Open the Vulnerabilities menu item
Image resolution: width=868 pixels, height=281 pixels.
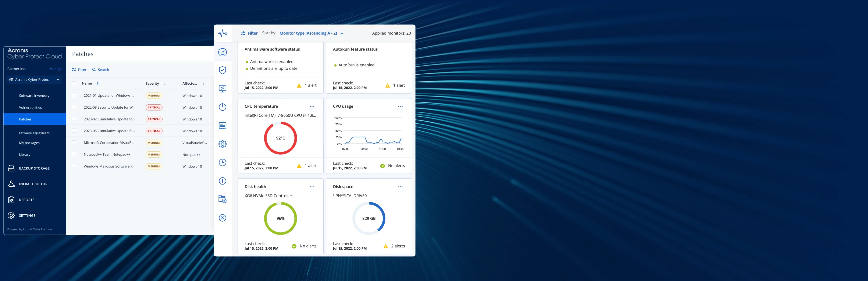(30, 108)
